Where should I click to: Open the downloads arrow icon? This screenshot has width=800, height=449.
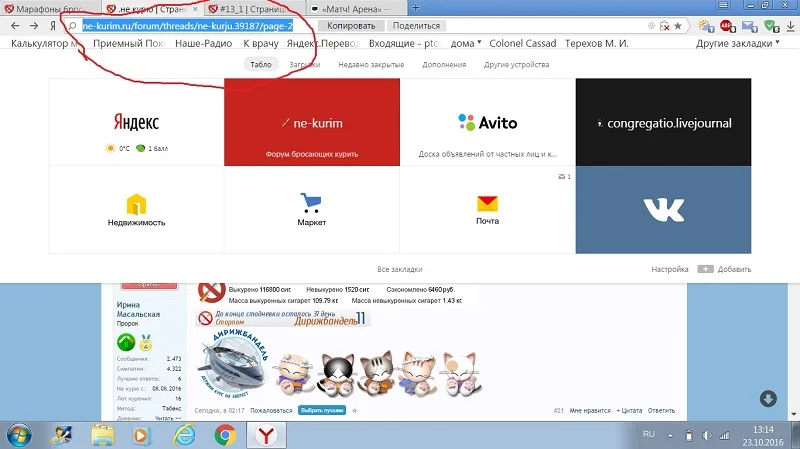pos(790,26)
